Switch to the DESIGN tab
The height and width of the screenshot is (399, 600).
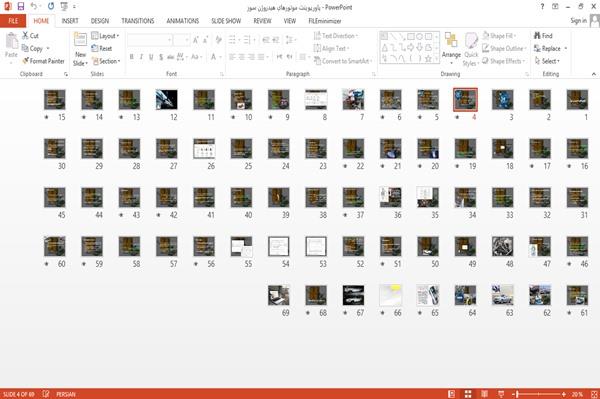(x=100, y=21)
